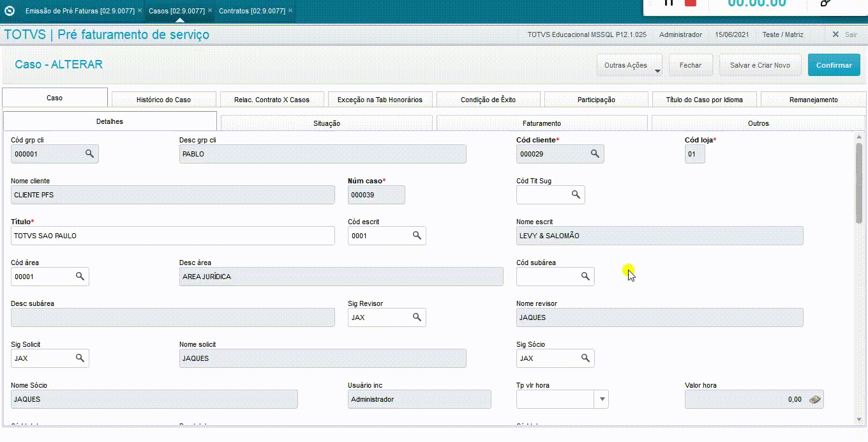The width and height of the screenshot is (868, 442).
Task: Switch to Emissão de Pré Faturas tab
Action: point(80,11)
